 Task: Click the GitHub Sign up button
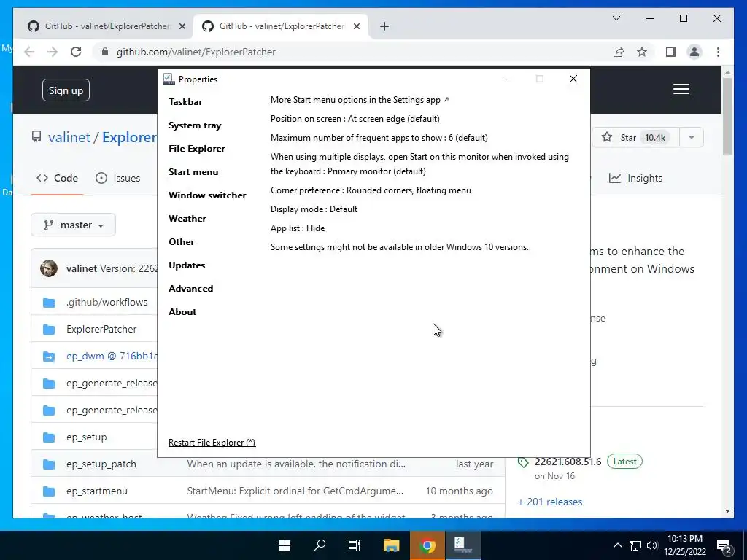click(x=66, y=90)
